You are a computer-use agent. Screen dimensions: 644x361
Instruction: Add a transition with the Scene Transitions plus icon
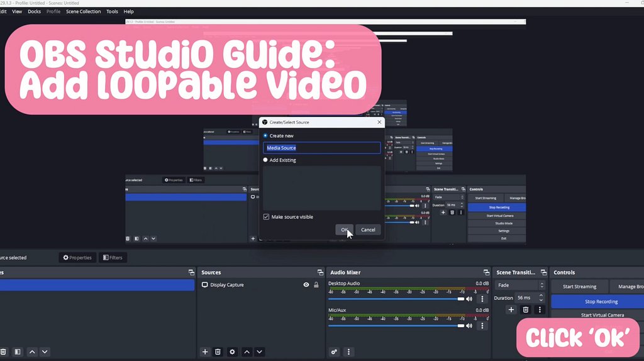511,309
